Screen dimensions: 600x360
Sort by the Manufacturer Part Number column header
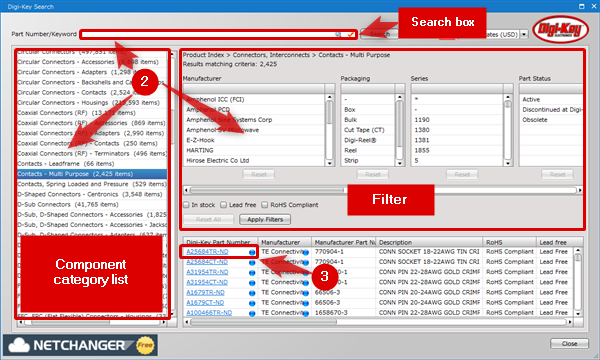[344, 242]
